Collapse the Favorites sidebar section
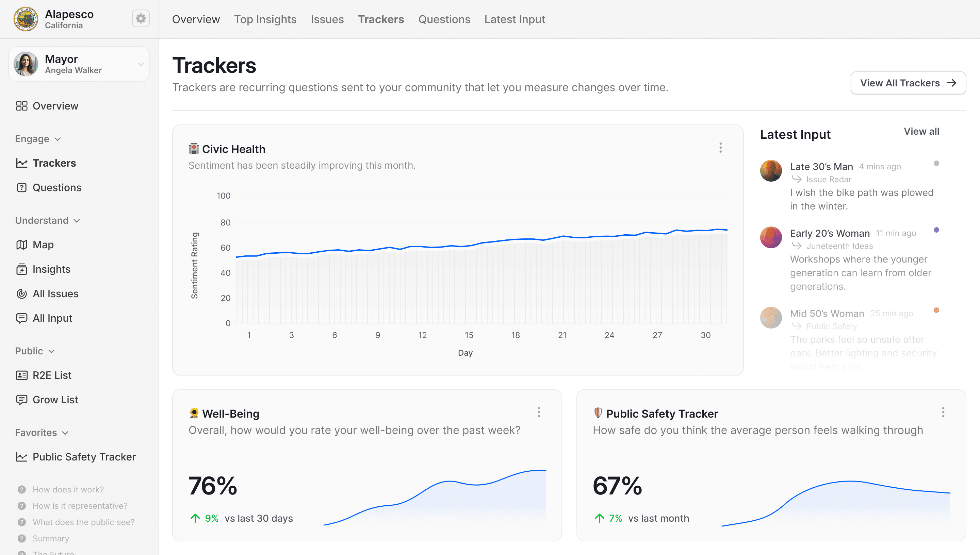The image size is (980, 555). pyautogui.click(x=65, y=433)
